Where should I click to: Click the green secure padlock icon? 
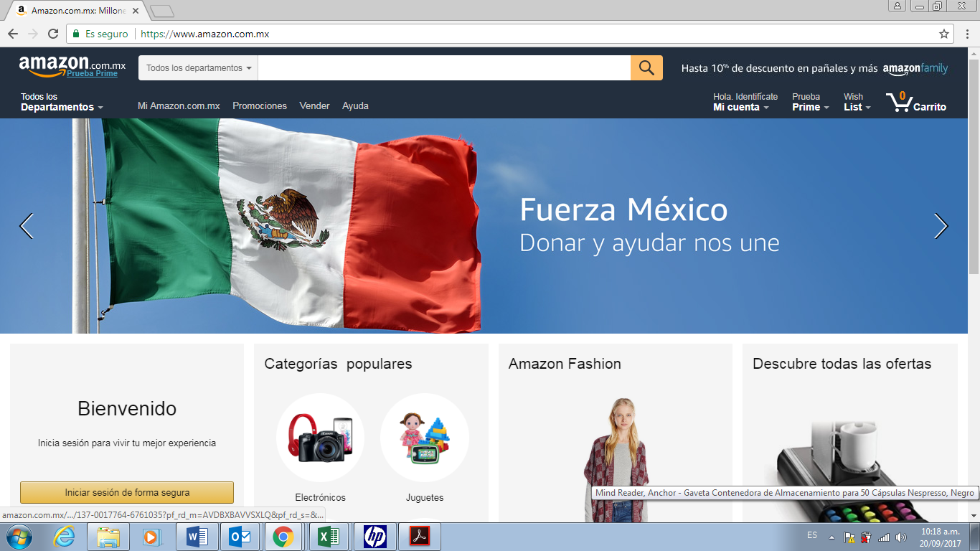tap(76, 34)
